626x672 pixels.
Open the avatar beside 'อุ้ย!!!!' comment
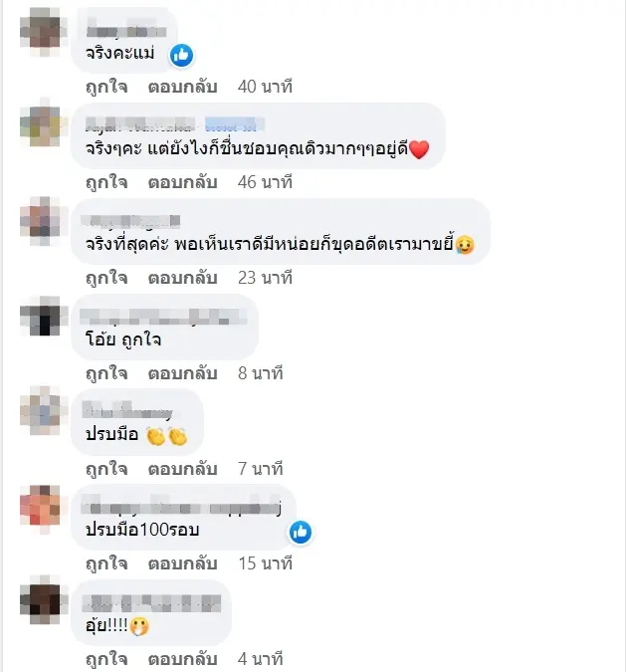coord(42,601)
